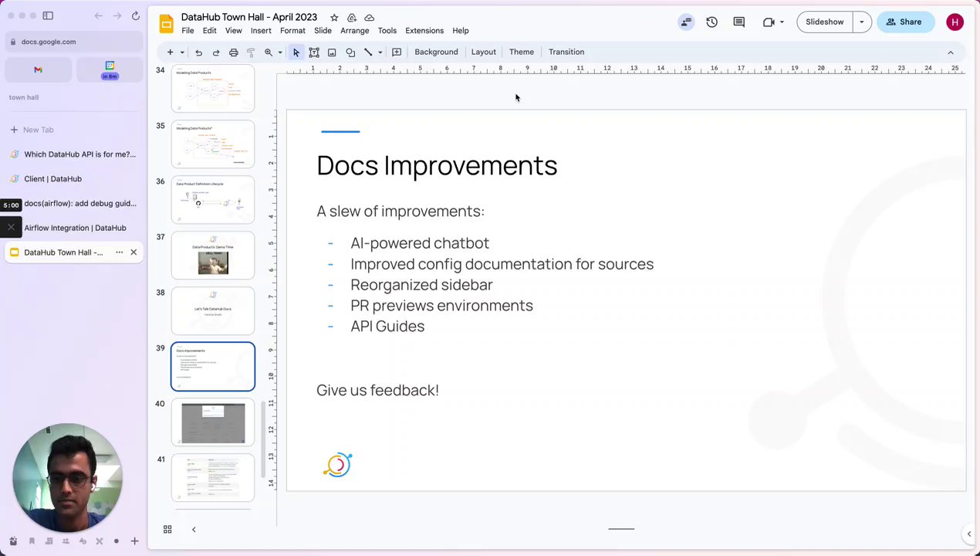Click the Slideshow button
The width and height of the screenshot is (980, 556).
point(824,22)
